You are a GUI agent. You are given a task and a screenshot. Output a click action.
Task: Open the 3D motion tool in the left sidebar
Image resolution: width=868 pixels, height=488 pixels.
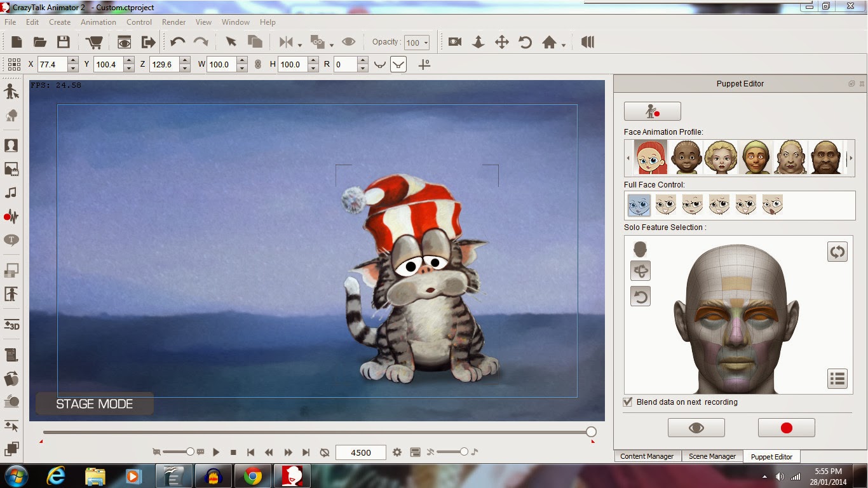[11, 325]
